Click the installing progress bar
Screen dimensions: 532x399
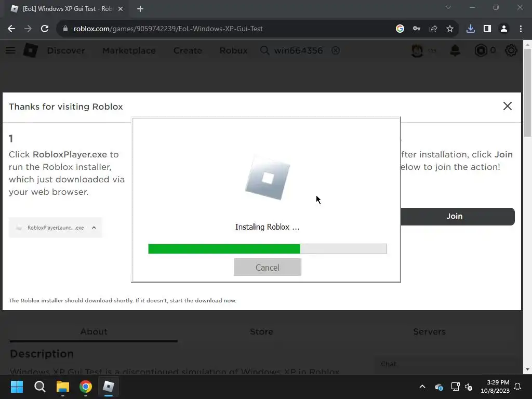(268, 249)
